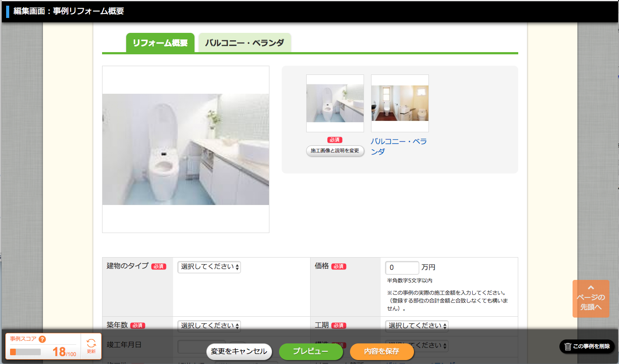Select the first toilet thumbnail image

[335, 103]
